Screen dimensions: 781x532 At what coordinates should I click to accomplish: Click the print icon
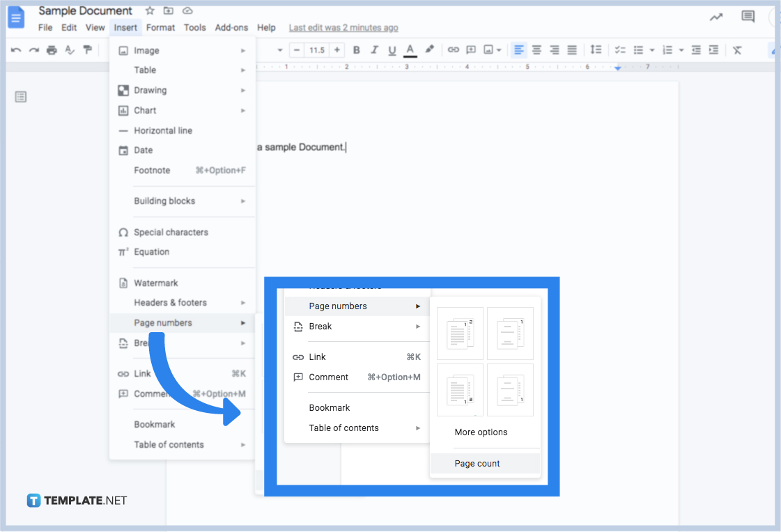click(51, 49)
